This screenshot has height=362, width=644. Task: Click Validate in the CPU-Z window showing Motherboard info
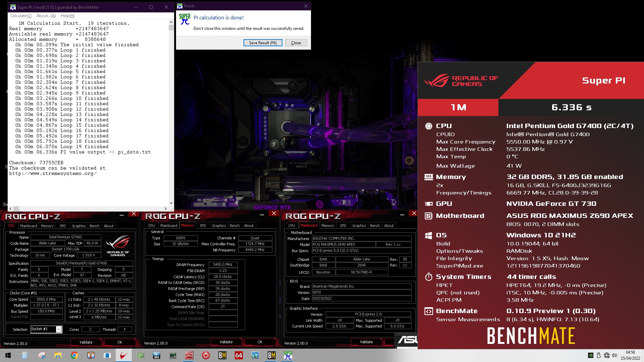pyautogui.click(x=366, y=342)
